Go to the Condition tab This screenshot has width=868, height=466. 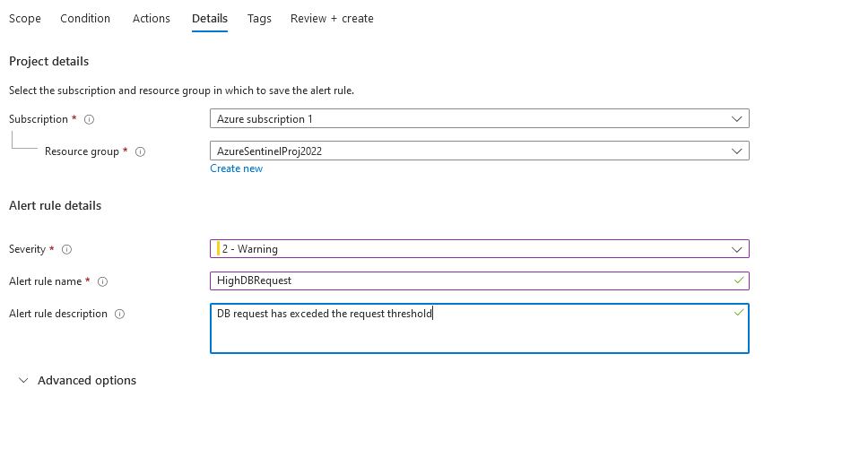[85, 18]
